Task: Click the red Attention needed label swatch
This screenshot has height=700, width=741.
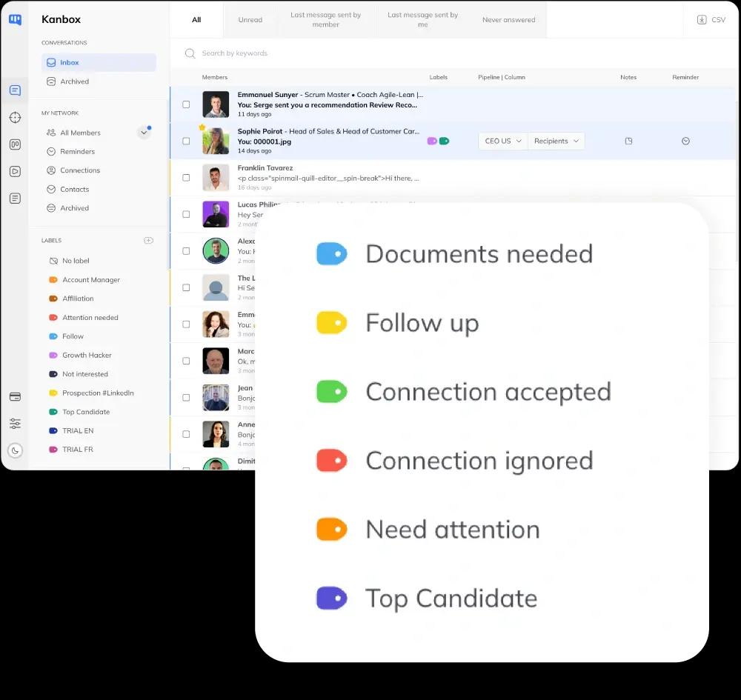Action: coord(53,318)
